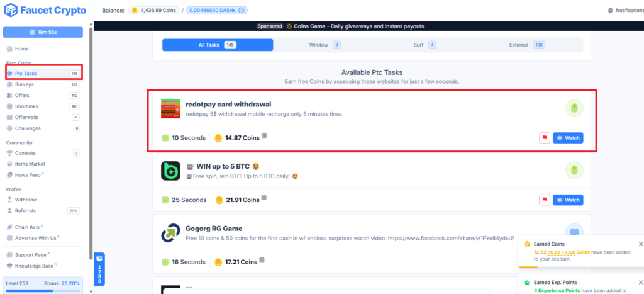Screen dimensions: 644x294
Task: Flag the redotpay card withdrawal task
Action: click(544, 138)
